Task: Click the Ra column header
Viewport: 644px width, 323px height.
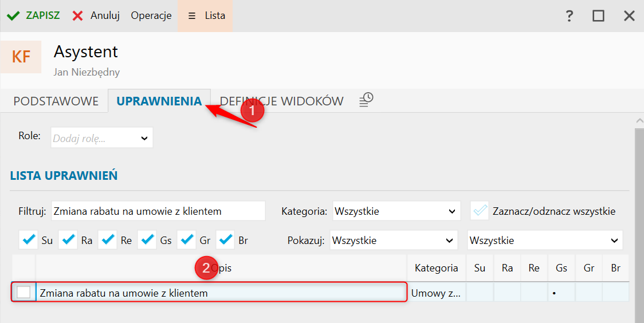Action: [x=507, y=268]
